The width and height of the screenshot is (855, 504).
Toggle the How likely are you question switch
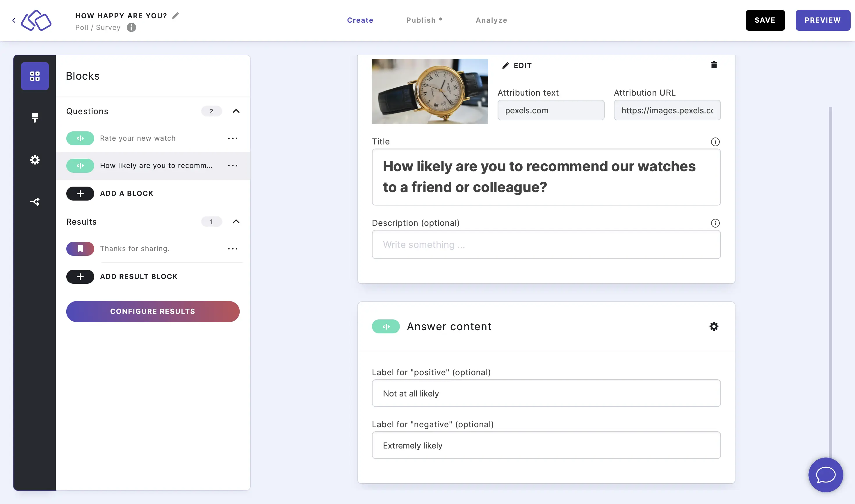(80, 165)
